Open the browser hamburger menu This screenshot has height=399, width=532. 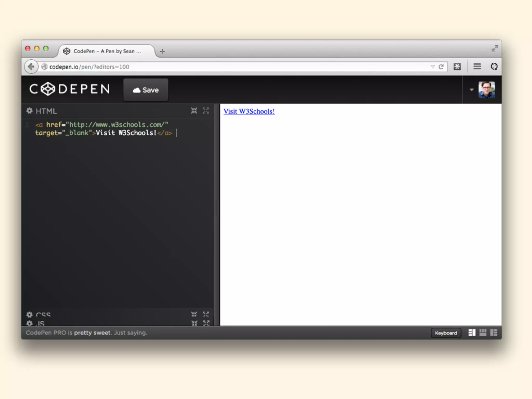477,66
